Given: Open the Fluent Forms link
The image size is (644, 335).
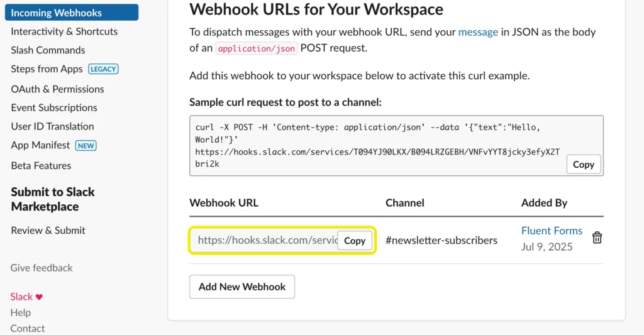Looking at the screenshot, I should pos(552,231).
